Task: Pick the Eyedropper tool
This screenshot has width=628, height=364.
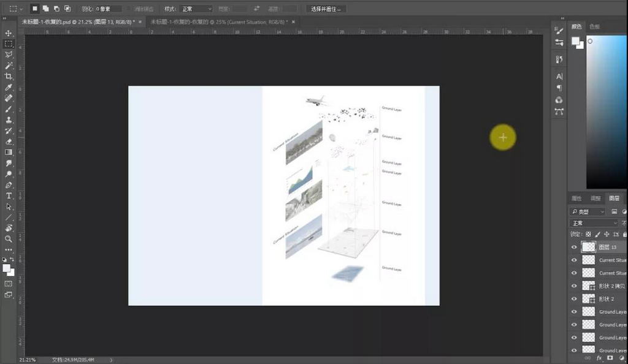Action: 9,88
